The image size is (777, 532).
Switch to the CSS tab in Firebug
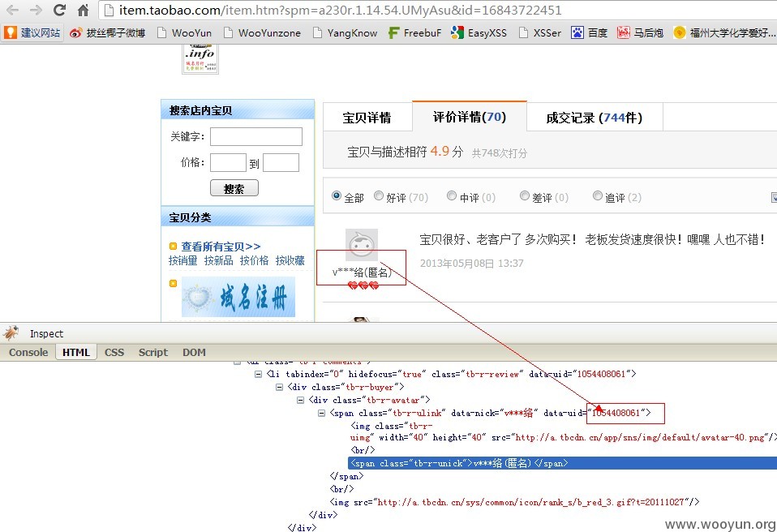click(x=114, y=352)
